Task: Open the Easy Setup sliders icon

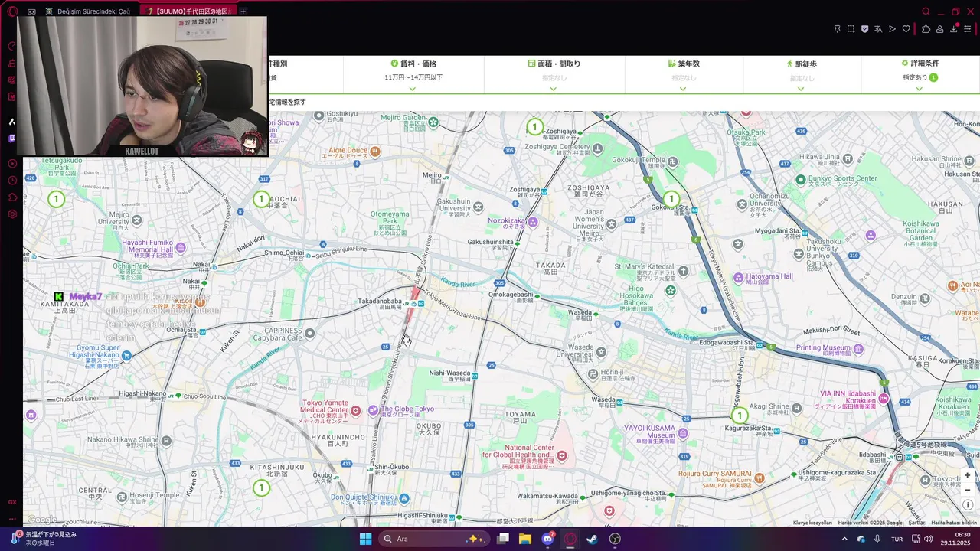Action: [x=968, y=29]
